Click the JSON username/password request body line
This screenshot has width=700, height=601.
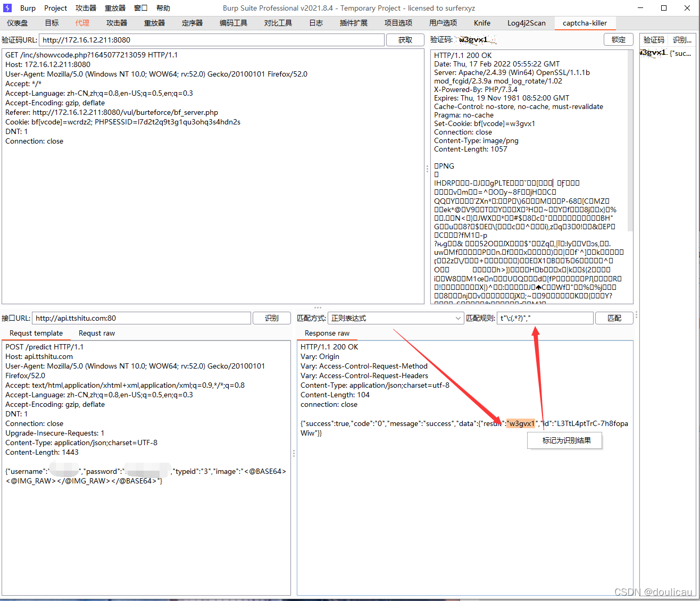pyautogui.click(x=146, y=476)
